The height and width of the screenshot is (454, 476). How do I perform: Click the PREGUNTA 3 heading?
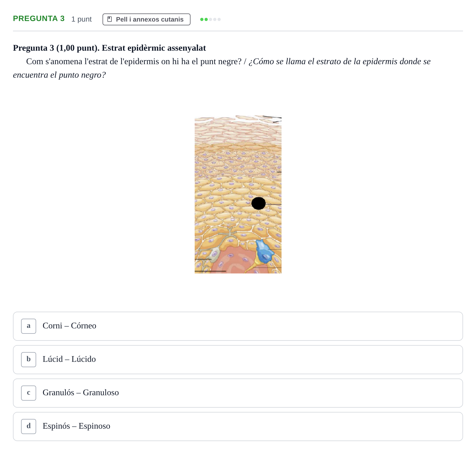[39, 19]
